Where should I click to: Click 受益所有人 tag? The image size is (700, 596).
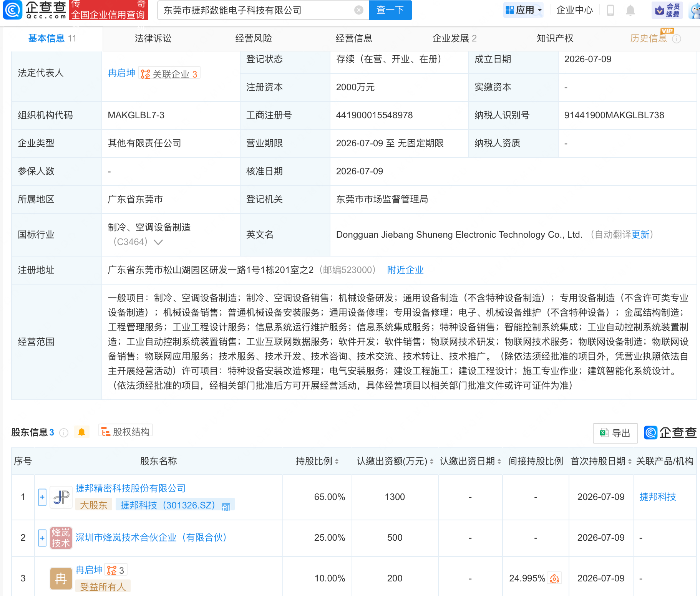click(103, 586)
